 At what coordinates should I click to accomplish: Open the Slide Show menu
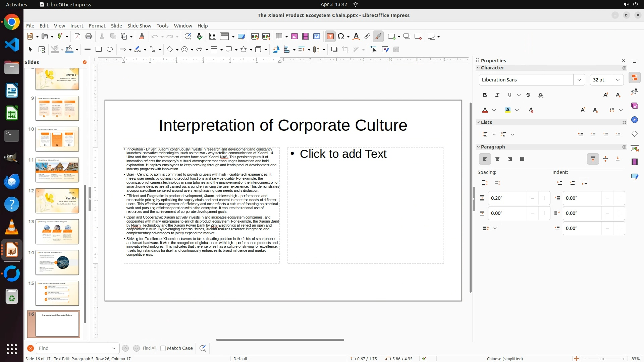tap(139, 26)
